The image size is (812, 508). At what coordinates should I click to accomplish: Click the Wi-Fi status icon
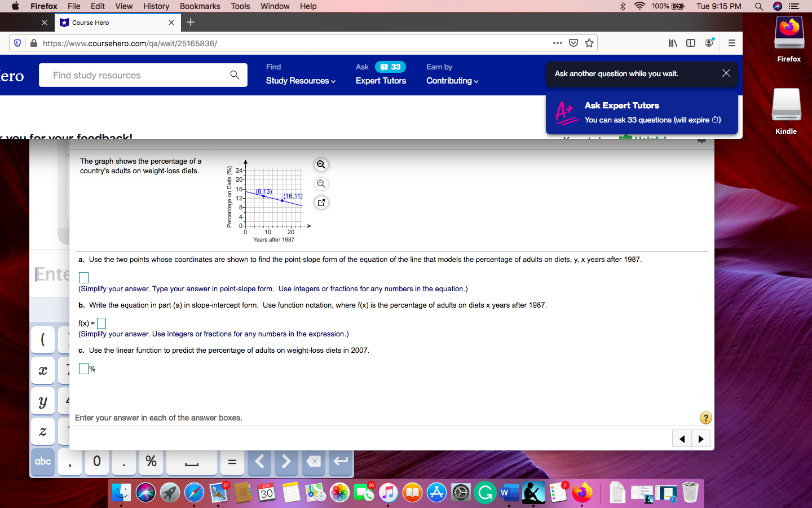point(639,6)
